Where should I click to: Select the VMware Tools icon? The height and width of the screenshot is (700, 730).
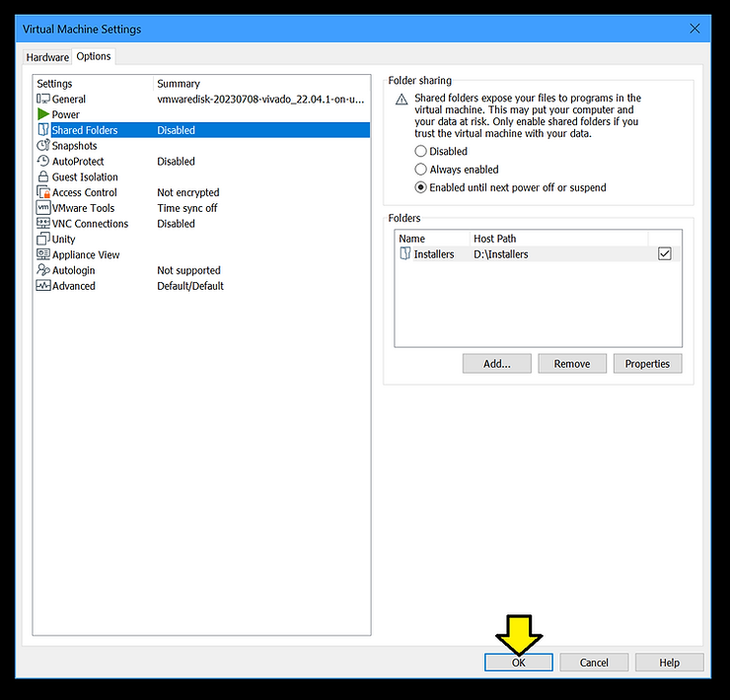coord(43,208)
